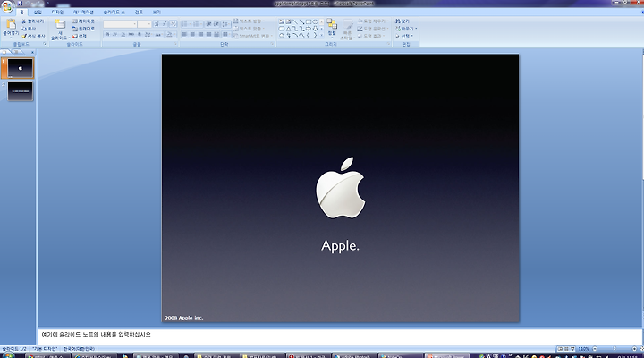
Task: Expand the shapes gallery More button
Action: coord(321,35)
